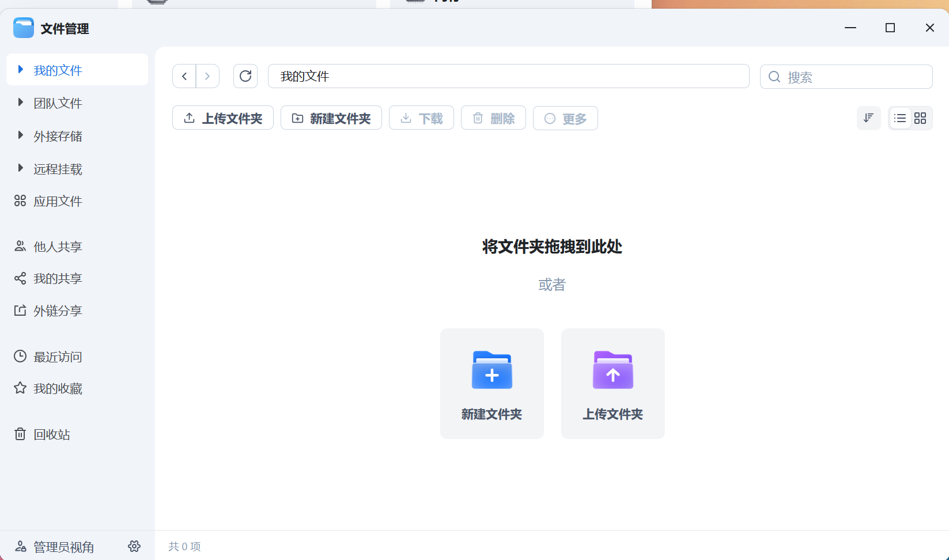
Task: Go back with the left arrow button
Action: [184, 76]
